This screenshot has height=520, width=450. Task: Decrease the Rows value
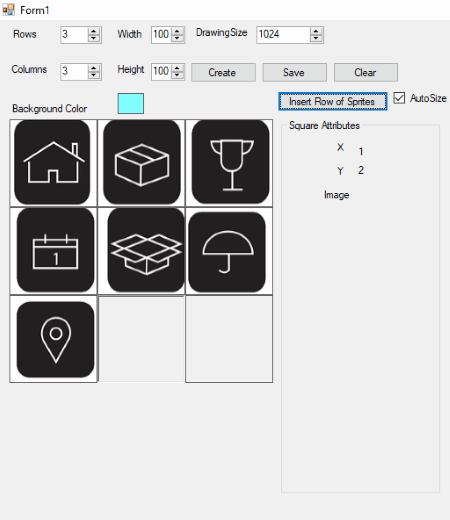(94, 38)
